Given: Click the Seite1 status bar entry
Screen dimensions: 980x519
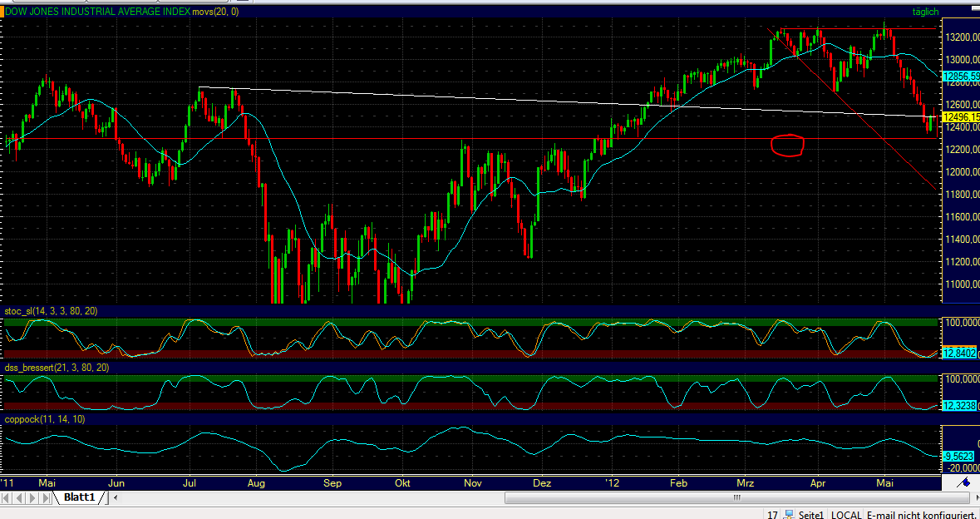Looking at the screenshot, I should pyautogui.click(x=811, y=515).
